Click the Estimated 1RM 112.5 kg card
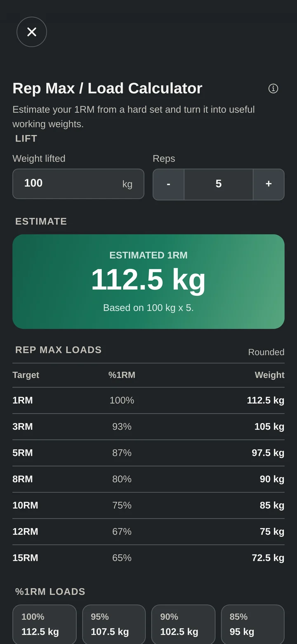 click(148, 281)
